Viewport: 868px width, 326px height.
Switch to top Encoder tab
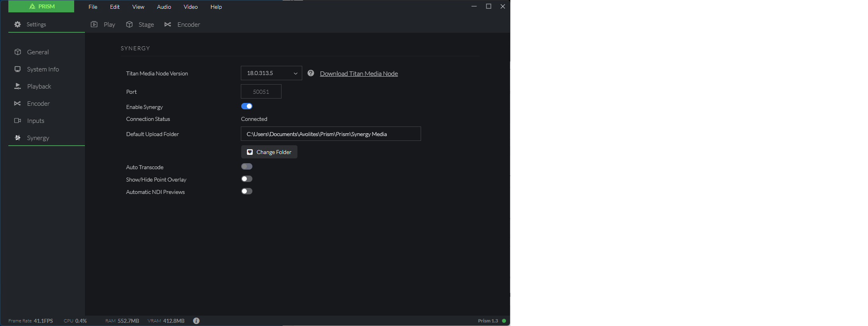tap(182, 24)
